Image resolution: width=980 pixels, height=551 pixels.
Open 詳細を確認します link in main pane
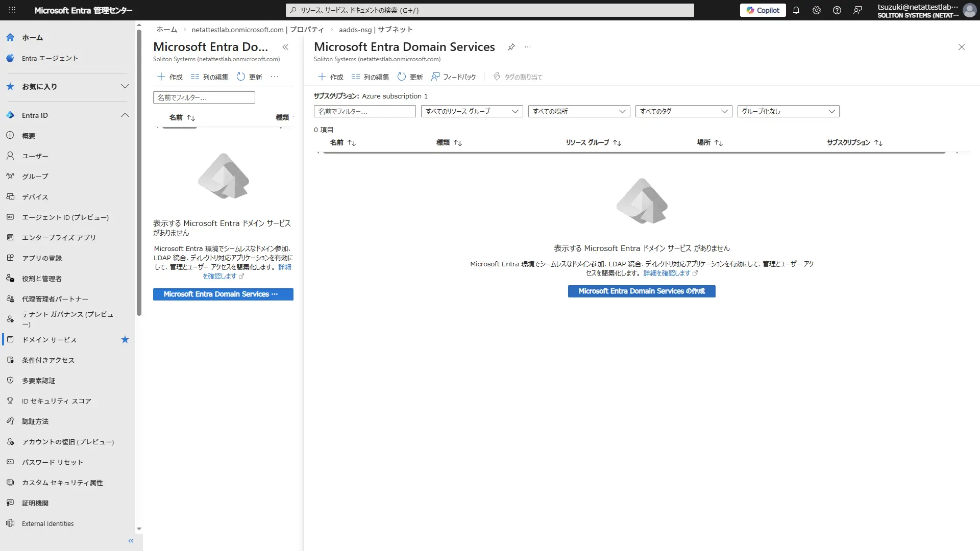[667, 273]
